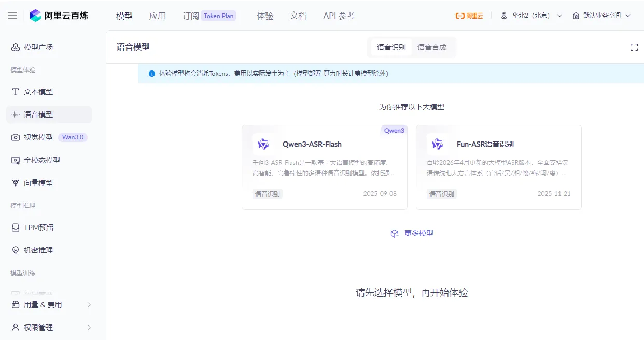Click the Fun-ASR语音识别 model logo
The width and height of the screenshot is (644, 340).
pyautogui.click(x=438, y=144)
